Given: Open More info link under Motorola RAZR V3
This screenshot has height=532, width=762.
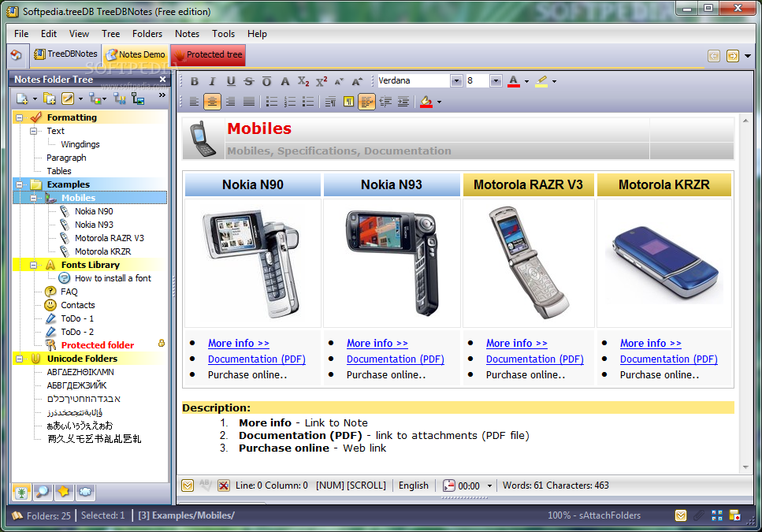Looking at the screenshot, I should [x=517, y=343].
